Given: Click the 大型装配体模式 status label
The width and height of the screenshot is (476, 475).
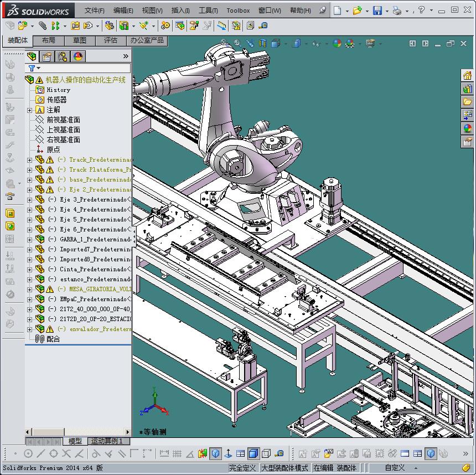Looking at the screenshot, I should pyautogui.click(x=284, y=468).
